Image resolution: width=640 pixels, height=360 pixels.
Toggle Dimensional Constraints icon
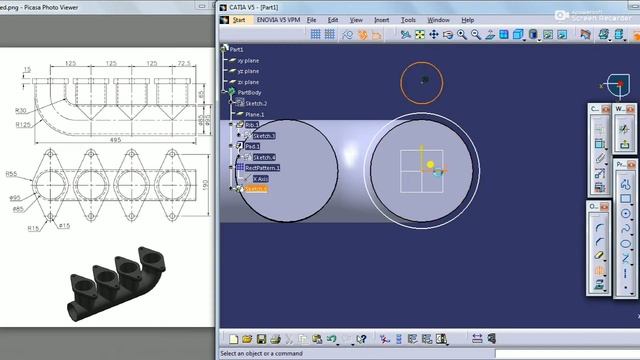tap(376, 35)
